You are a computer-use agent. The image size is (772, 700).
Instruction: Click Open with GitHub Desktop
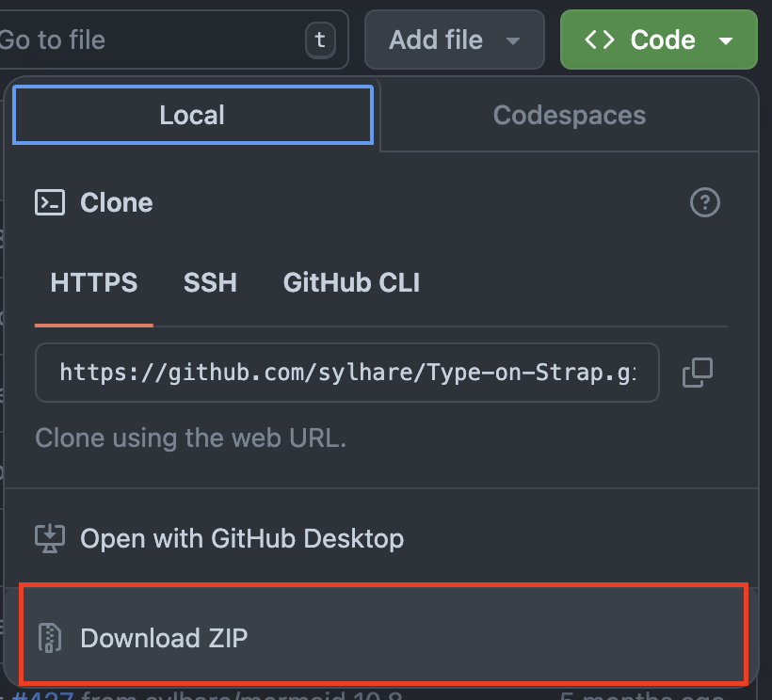click(x=242, y=538)
